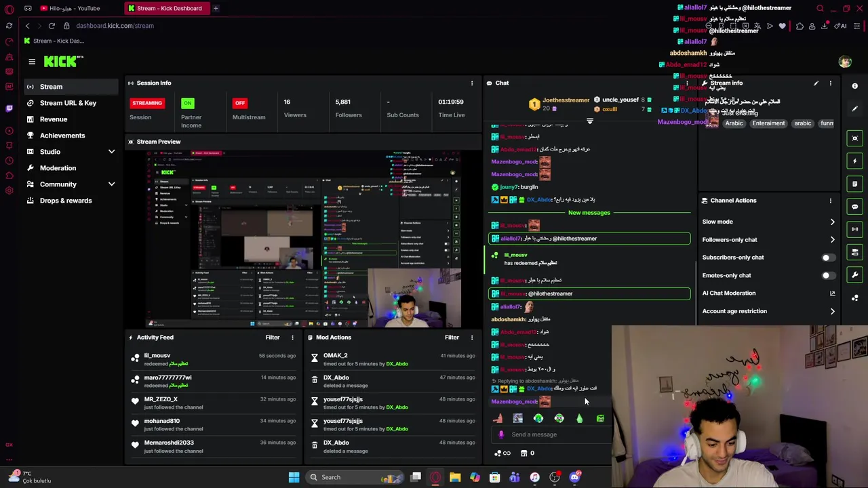The height and width of the screenshot is (488, 868).
Task: Select the green water drop emote
Action: click(x=580, y=418)
